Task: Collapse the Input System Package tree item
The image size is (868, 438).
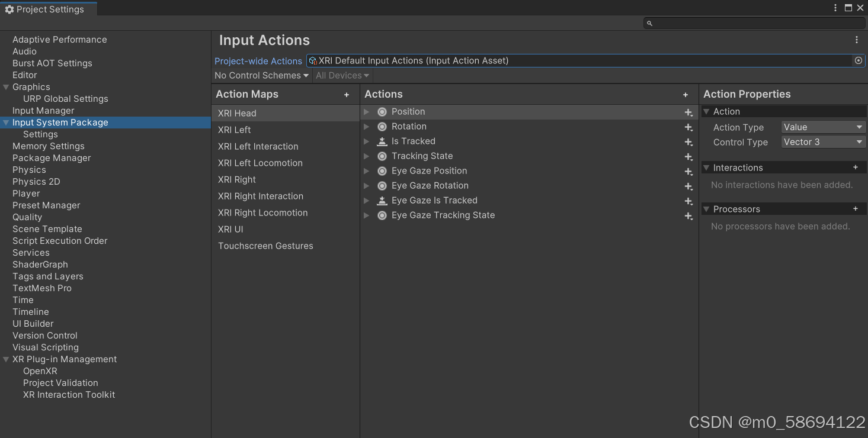Action: point(5,122)
